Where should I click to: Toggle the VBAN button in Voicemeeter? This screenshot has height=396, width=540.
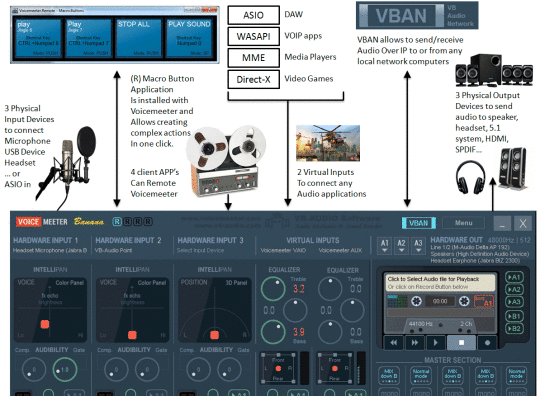tap(418, 223)
